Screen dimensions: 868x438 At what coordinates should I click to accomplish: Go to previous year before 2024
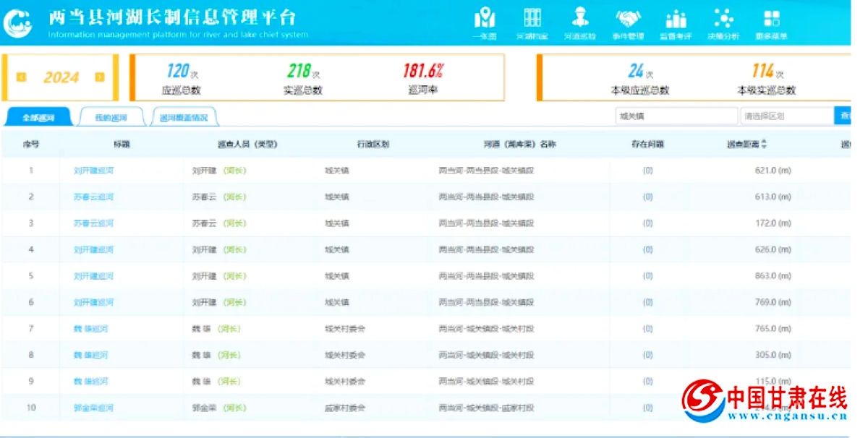pyautogui.click(x=22, y=77)
